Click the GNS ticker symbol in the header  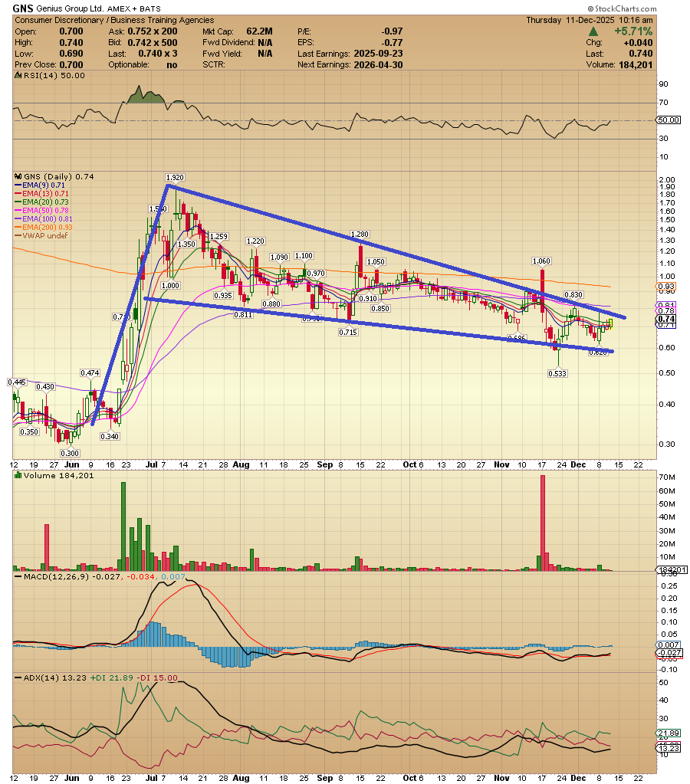[22, 8]
